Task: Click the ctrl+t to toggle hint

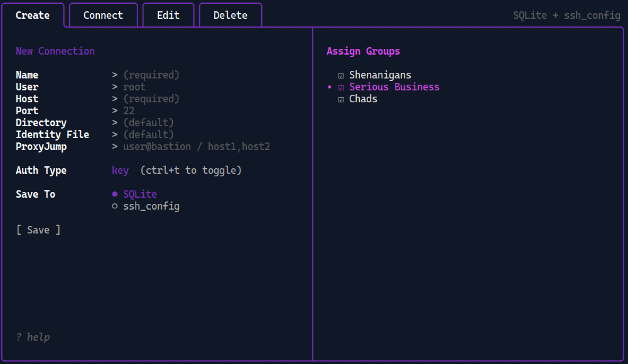Action: tap(191, 170)
